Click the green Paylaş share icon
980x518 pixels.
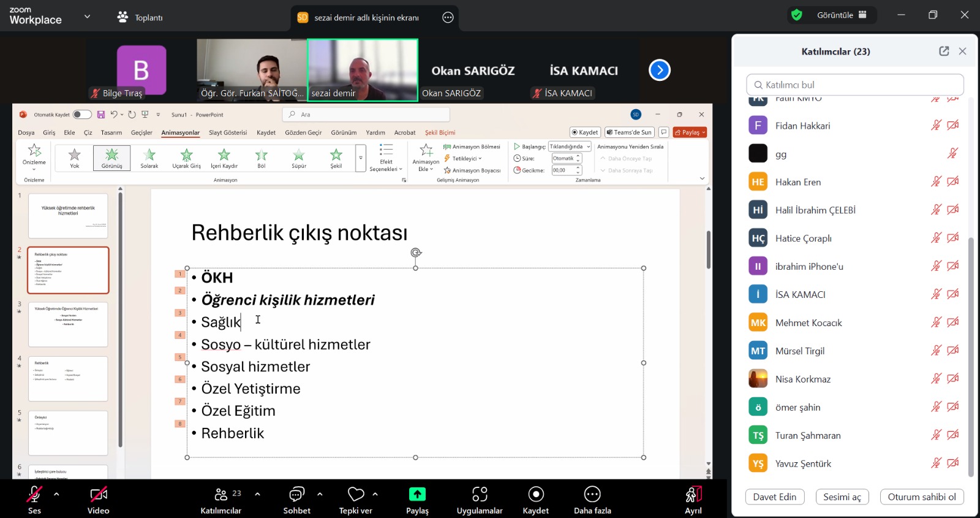pyautogui.click(x=417, y=495)
